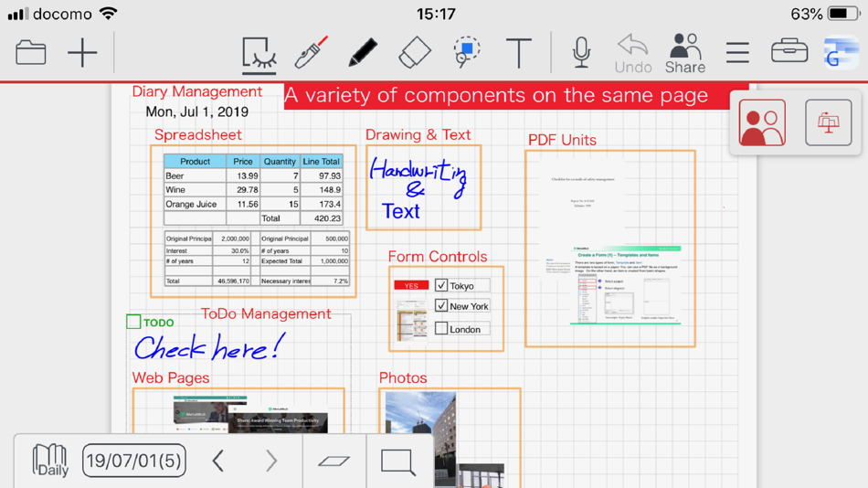Select the PDF Units section label
The image size is (868, 488).
(562, 140)
